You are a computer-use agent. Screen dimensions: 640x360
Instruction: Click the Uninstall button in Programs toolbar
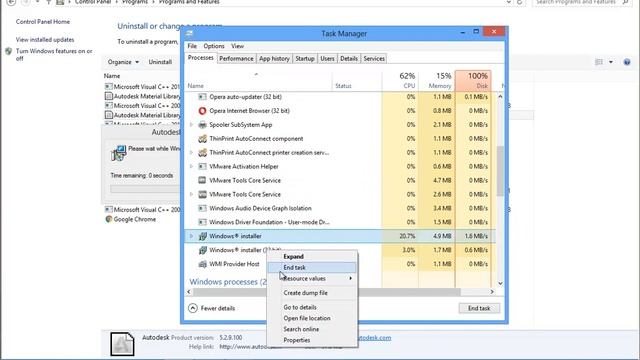[160, 62]
